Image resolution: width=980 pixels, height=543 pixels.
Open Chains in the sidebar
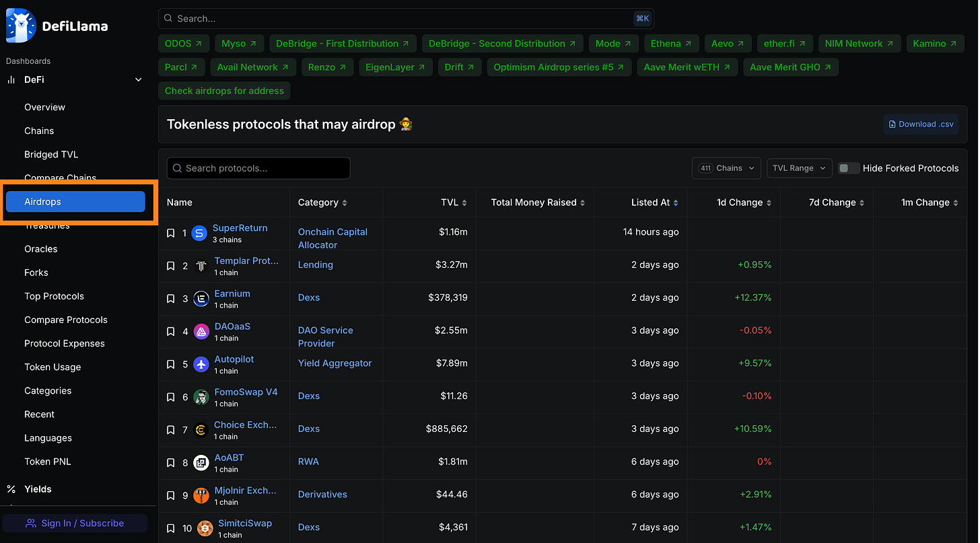coord(39,131)
